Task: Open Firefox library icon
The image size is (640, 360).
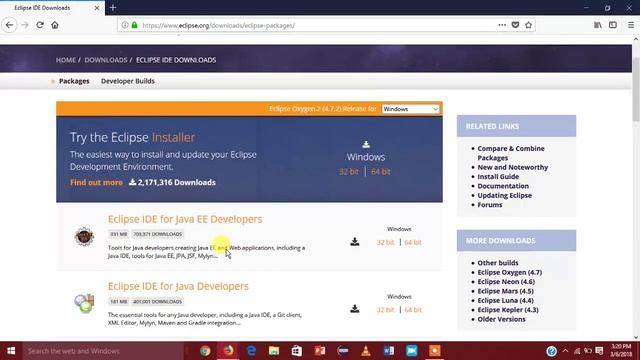Action: click(598, 25)
